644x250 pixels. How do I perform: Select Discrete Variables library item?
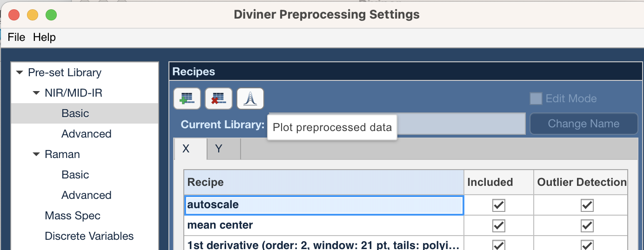tap(89, 236)
